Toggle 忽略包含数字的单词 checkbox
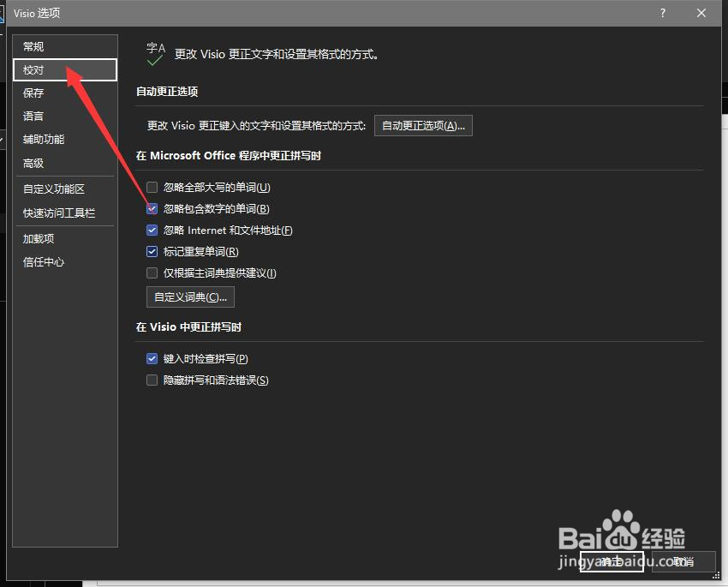 click(152, 208)
